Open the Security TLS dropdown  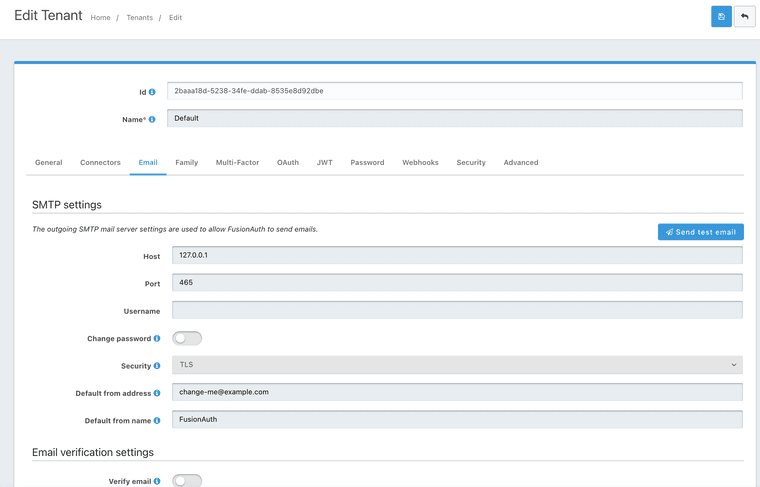457,365
